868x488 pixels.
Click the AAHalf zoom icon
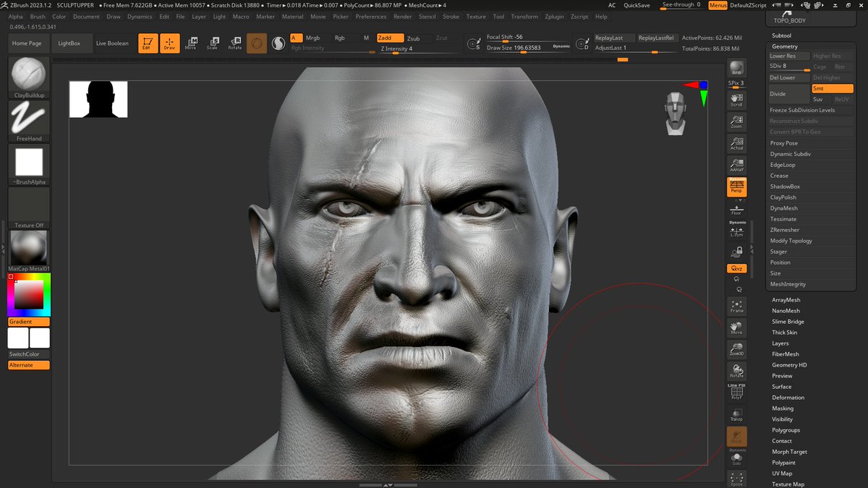click(736, 166)
